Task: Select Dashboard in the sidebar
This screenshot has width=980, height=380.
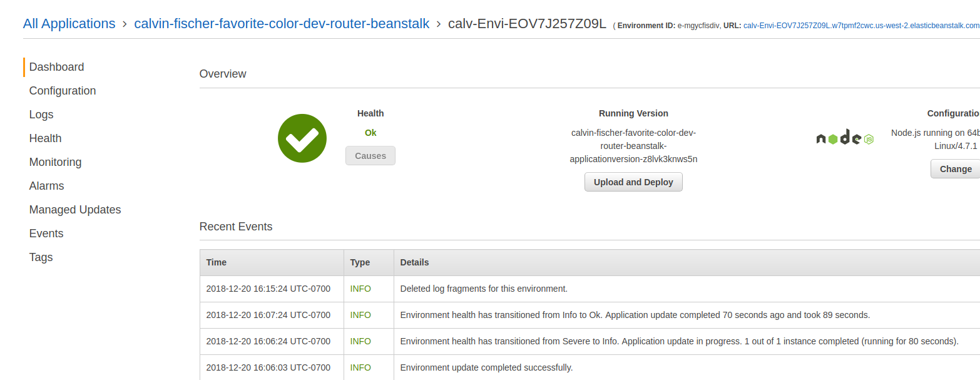Action: 56,67
